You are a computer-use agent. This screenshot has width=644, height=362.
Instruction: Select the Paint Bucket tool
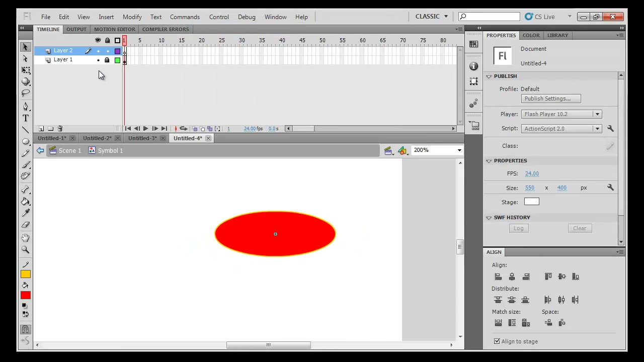(26, 201)
